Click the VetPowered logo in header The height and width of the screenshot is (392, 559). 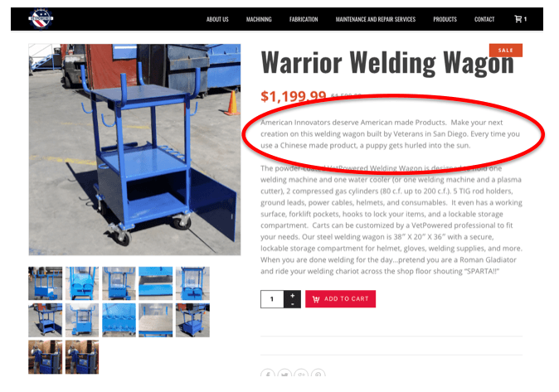[41, 19]
